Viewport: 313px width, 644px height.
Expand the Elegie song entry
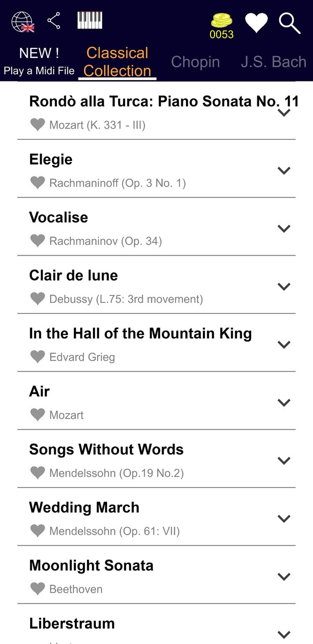point(284,170)
